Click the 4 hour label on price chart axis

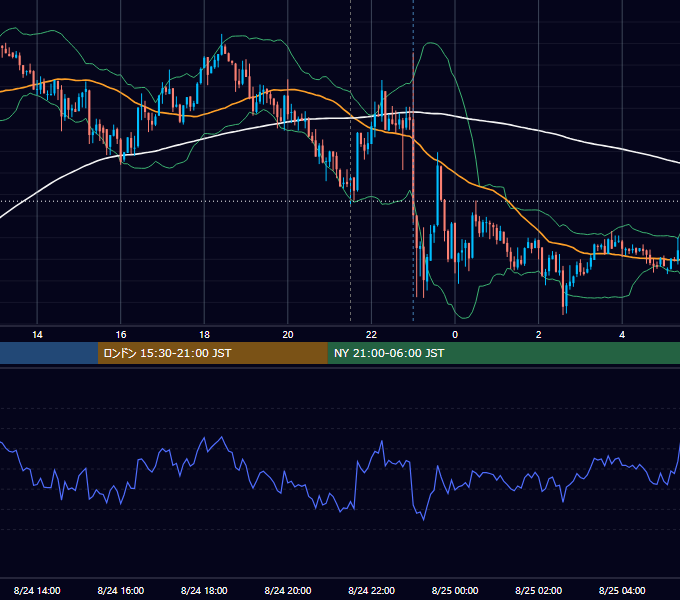tap(622, 335)
